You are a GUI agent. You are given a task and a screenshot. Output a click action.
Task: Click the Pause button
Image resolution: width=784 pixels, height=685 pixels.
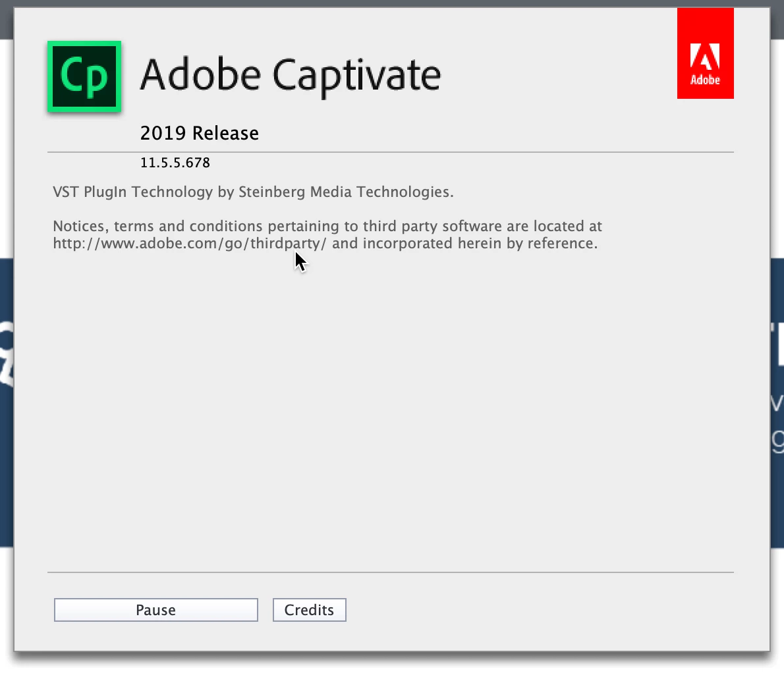tap(156, 610)
